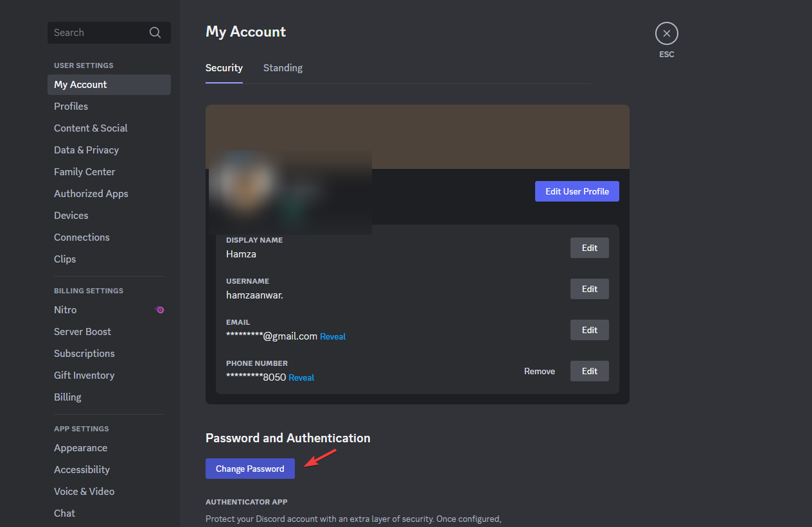Click the Edit User Profile button
Screen dimensions: 812x527
576,191
